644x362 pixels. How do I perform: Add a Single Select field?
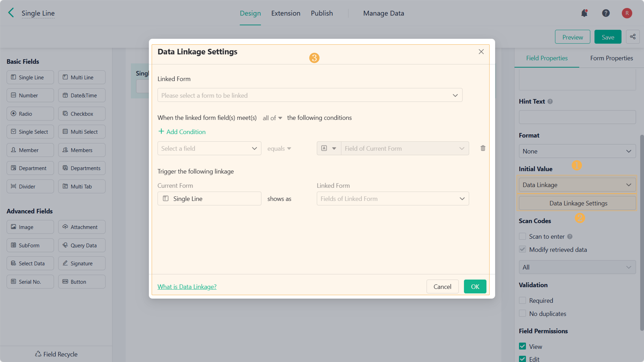pyautogui.click(x=30, y=132)
